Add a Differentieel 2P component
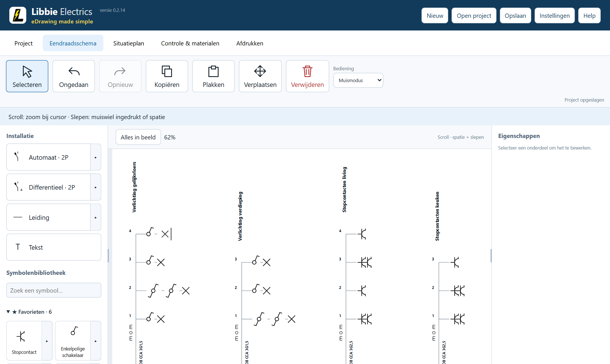The width and height of the screenshot is (610, 364). (49, 187)
